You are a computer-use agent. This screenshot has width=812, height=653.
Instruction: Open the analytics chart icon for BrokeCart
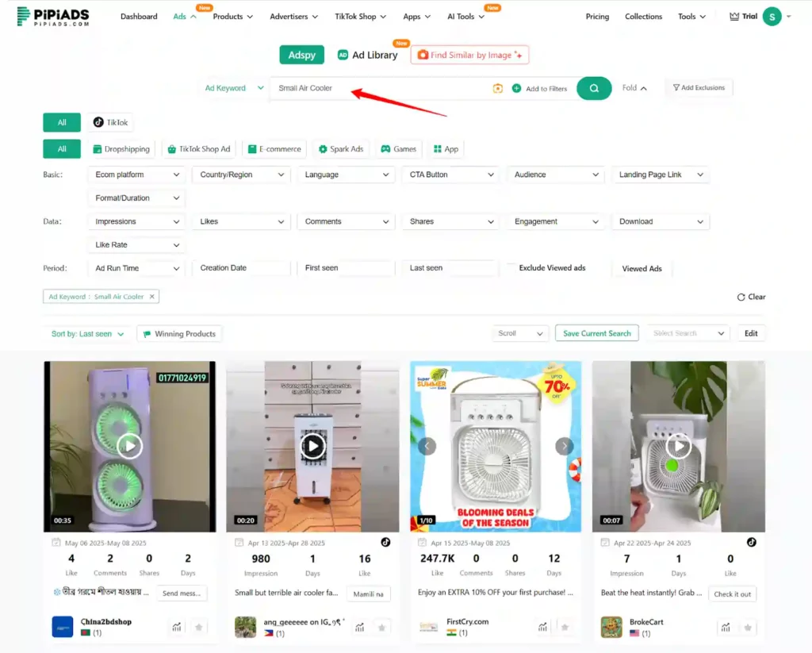727,627
